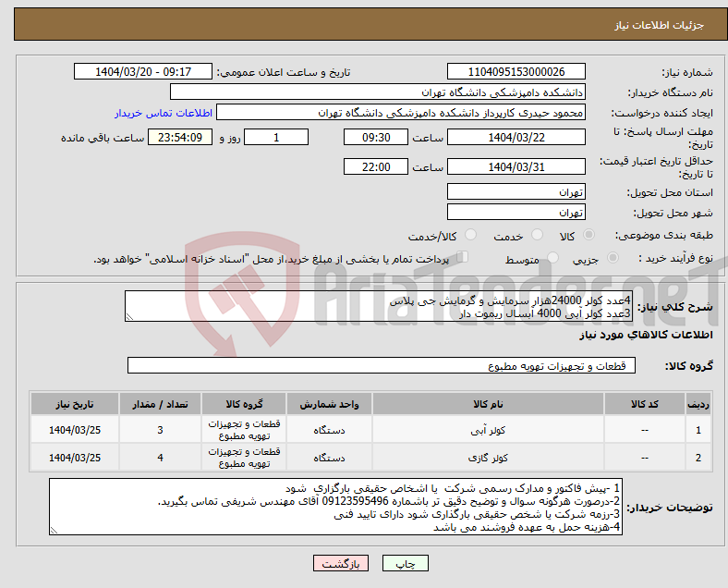
Task: Click row number 2 cell
Action: click(698, 458)
